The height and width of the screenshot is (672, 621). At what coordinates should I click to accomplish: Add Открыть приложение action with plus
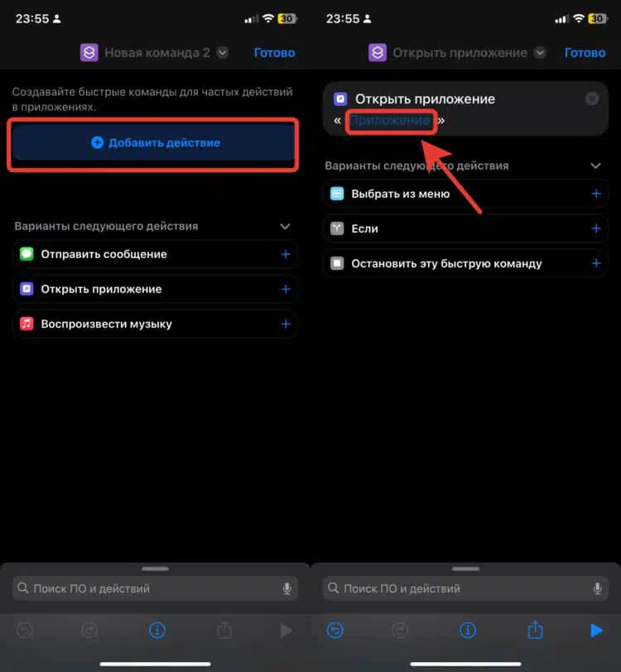click(x=286, y=290)
